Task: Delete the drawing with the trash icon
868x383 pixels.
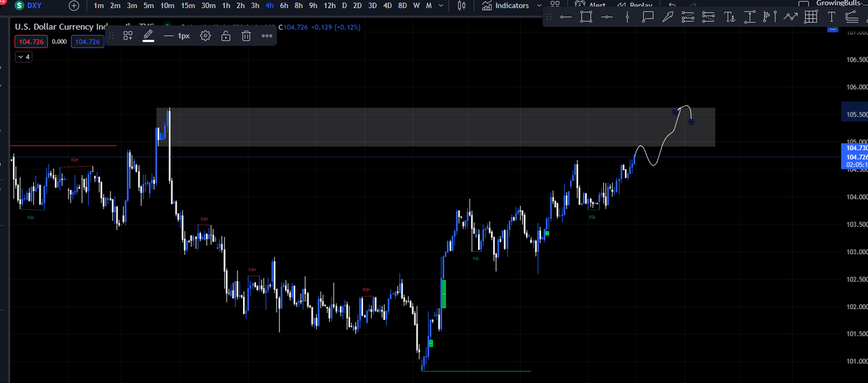Action: coord(246,35)
